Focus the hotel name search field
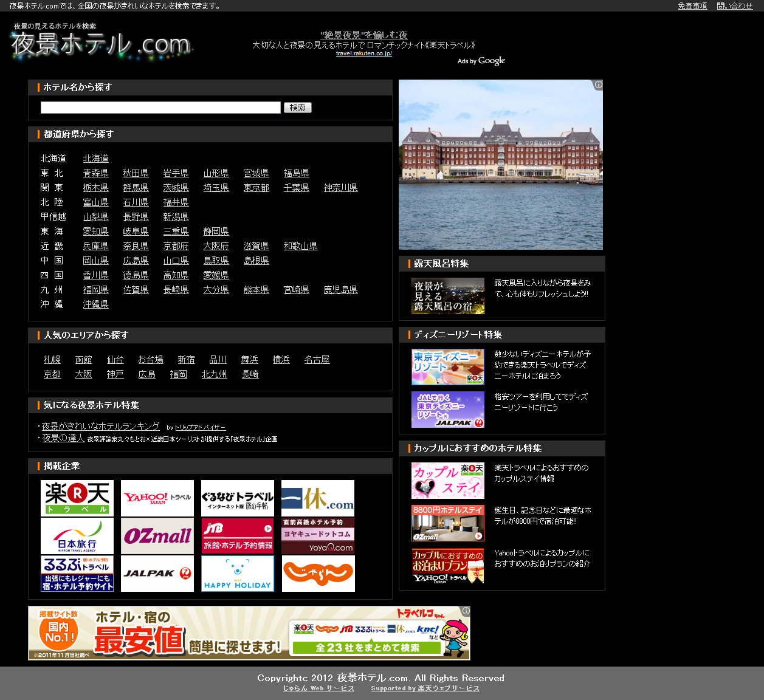764x700 pixels. tap(160, 108)
